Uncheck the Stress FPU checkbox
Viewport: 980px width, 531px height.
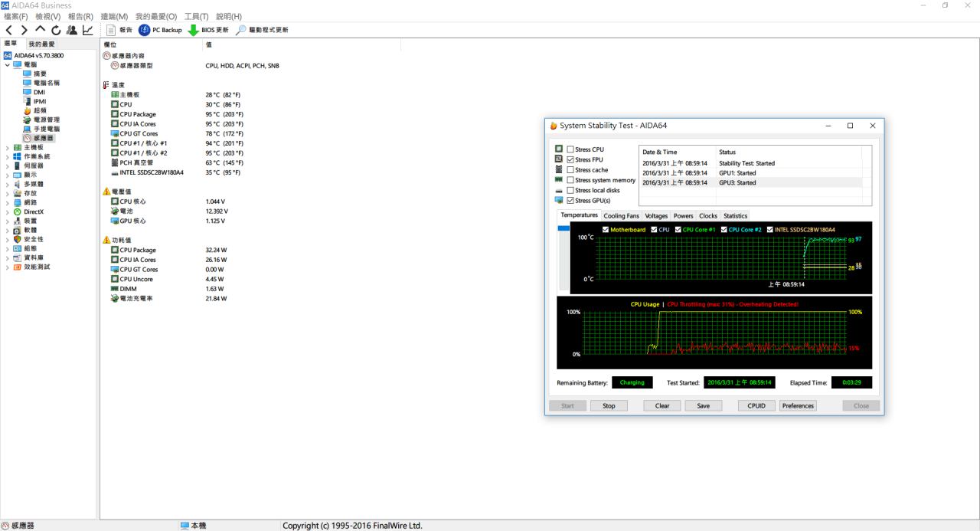click(570, 159)
